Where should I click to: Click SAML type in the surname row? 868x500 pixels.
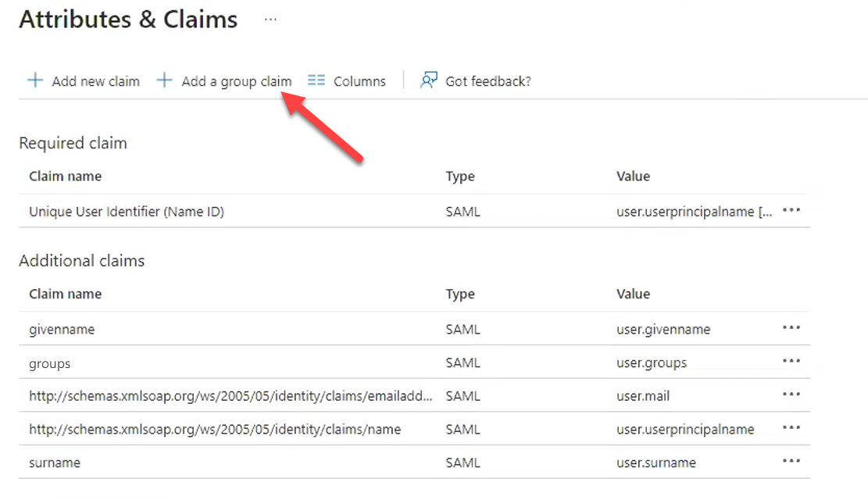click(463, 462)
